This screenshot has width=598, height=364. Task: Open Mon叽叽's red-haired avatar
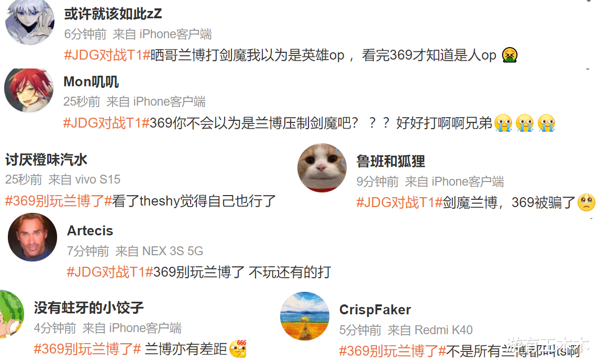coord(29,90)
